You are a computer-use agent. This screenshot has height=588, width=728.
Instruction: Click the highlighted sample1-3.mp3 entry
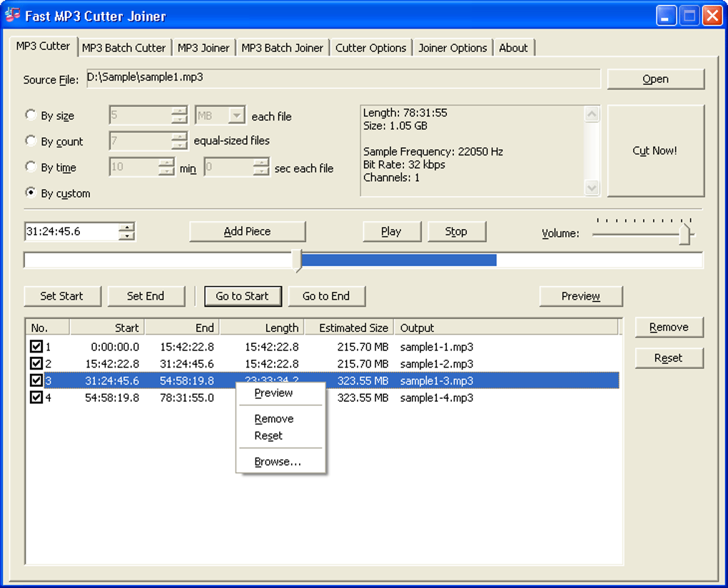(x=436, y=380)
